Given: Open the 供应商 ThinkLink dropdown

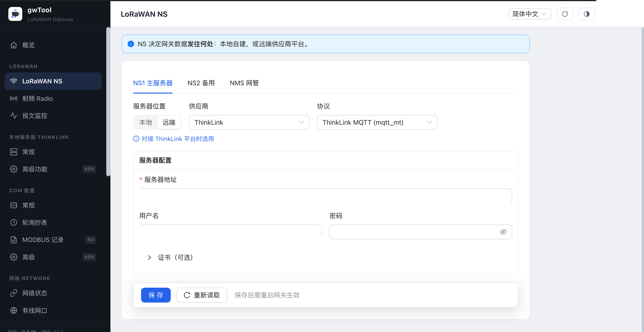Looking at the screenshot, I should click(x=249, y=122).
